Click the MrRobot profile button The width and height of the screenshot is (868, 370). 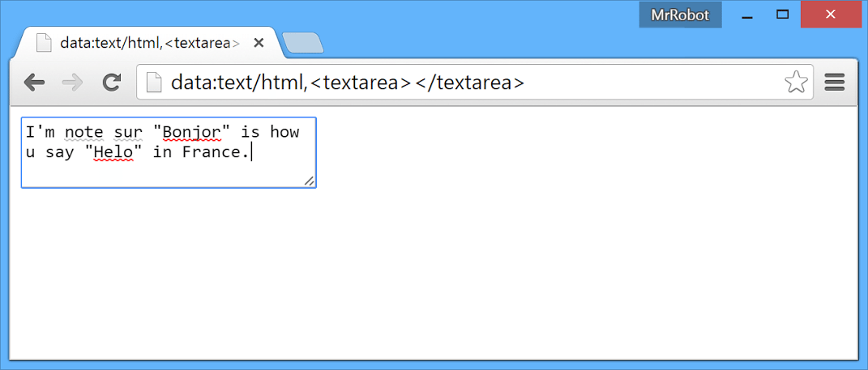[680, 15]
